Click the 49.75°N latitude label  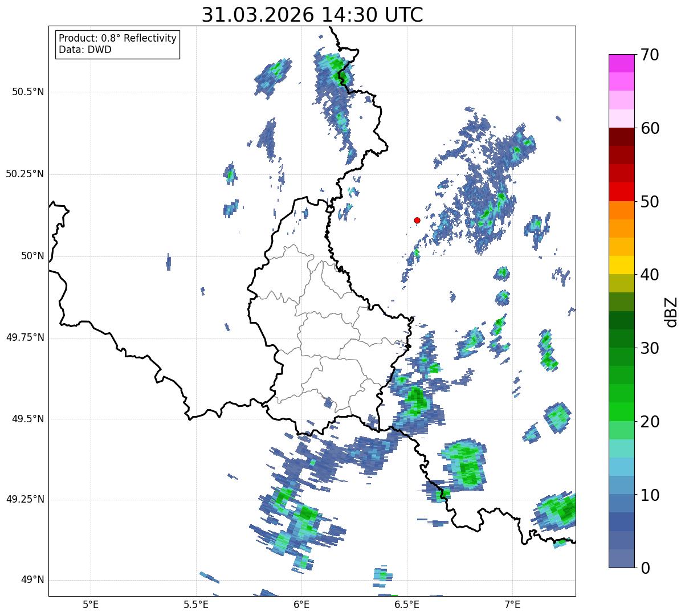[x=25, y=337]
